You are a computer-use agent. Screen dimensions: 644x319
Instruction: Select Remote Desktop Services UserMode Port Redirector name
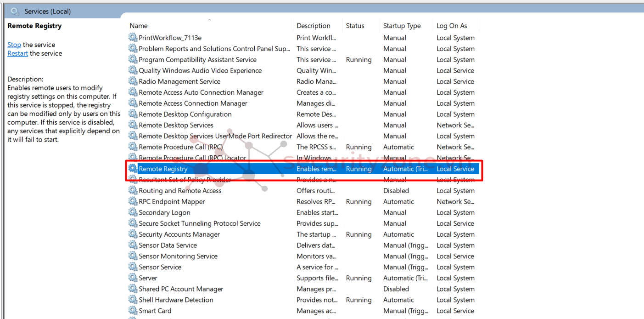[x=215, y=136]
